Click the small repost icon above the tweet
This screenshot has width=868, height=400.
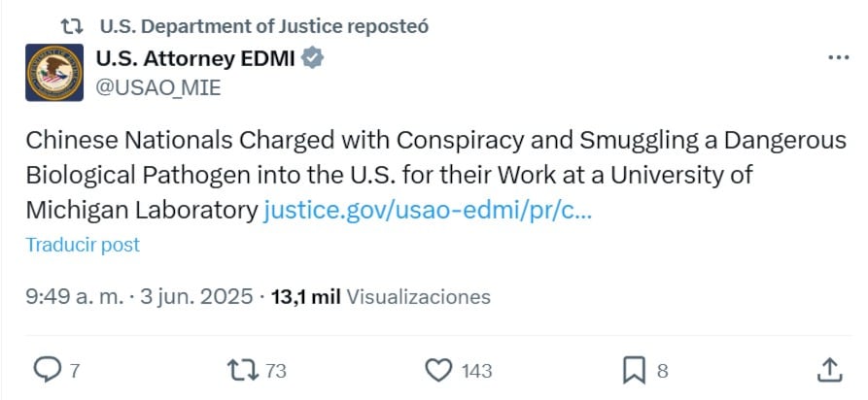coord(71,24)
